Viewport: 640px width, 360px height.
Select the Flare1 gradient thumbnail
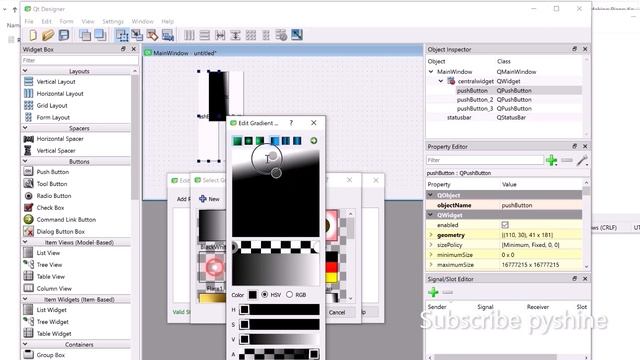[211, 268]
